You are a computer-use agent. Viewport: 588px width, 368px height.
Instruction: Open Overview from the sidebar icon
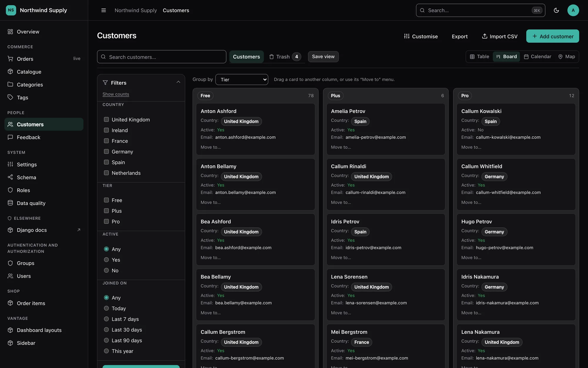pyautogui.click(x=10, y=32)
